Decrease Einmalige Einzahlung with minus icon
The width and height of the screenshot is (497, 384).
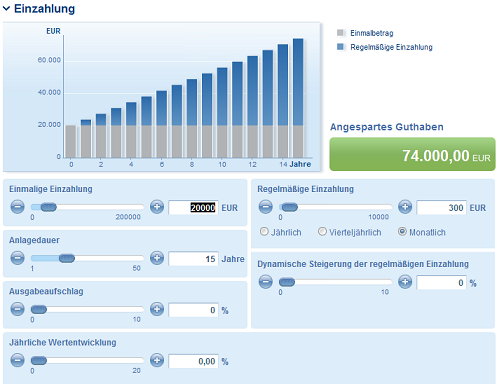(17, 207)
